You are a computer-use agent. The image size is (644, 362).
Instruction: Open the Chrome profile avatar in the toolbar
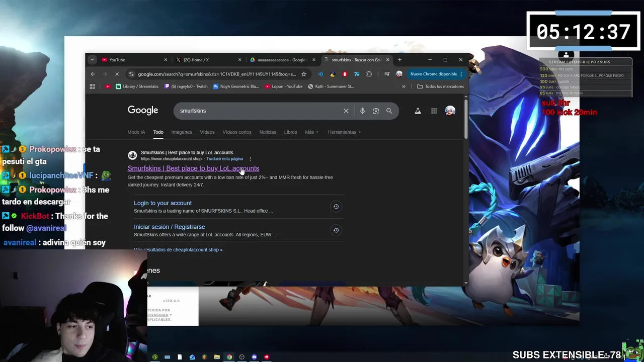399,74
